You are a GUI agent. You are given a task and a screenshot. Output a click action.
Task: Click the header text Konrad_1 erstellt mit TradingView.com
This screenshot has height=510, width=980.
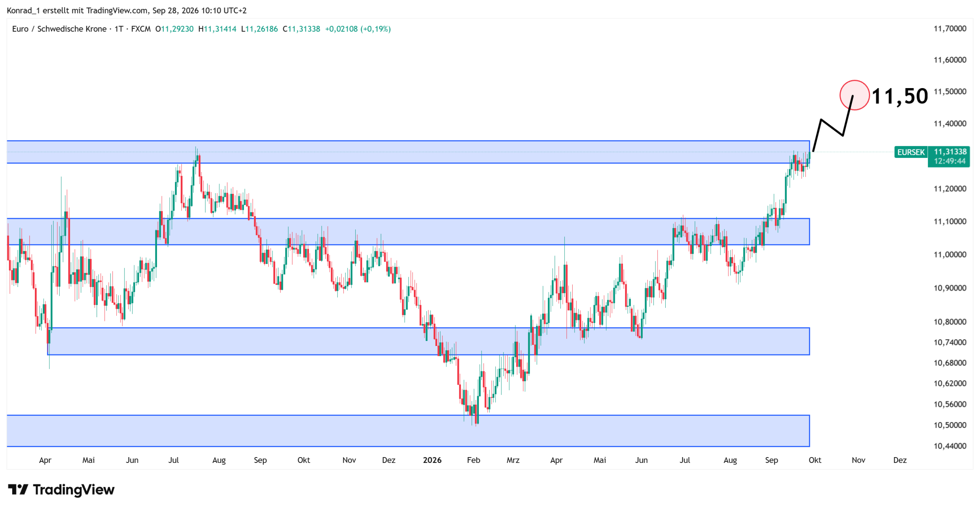pos(77,10)
